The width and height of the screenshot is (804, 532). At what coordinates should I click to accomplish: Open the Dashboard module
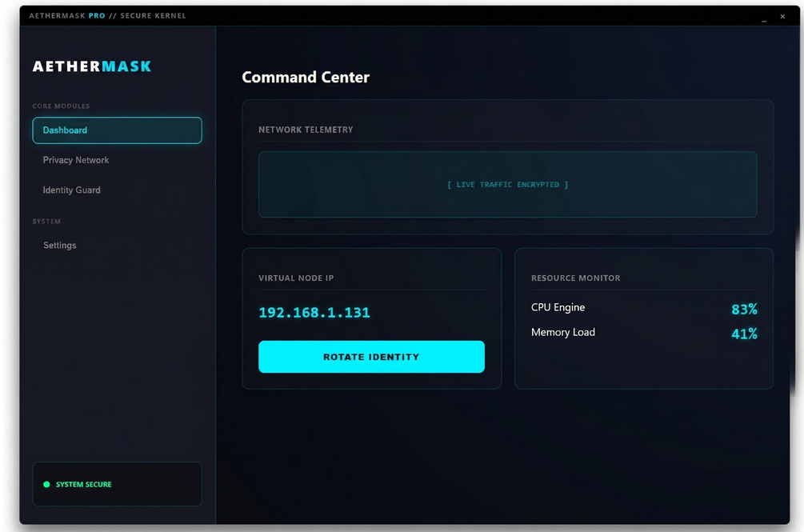coord(117,130)
